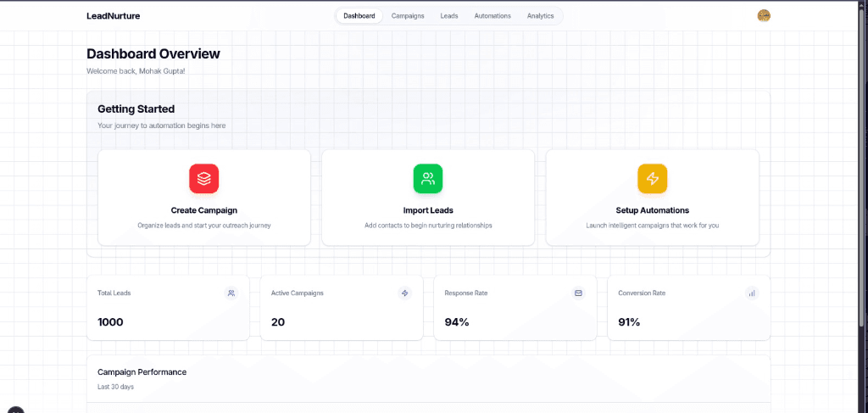Image resolution: width=868 pixels, height=413 pixels.
Task: Open the Campaigns tab
Action: [x=408, y=16]
